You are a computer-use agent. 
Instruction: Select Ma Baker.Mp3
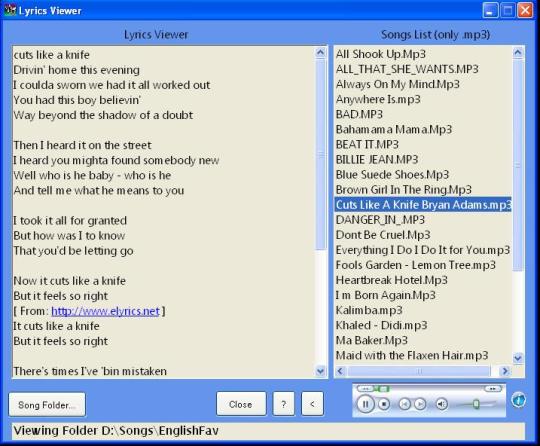click(423, 341)
